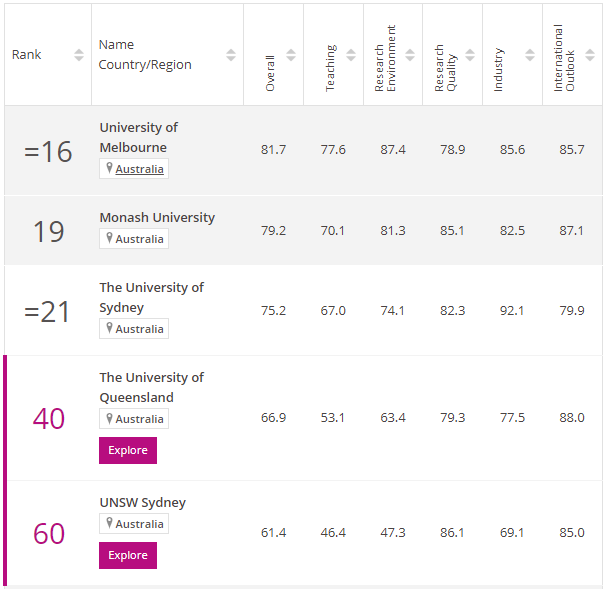Click Australia tag under University of Queensland
The image size is (607, 589).
[x=139, y=419]
